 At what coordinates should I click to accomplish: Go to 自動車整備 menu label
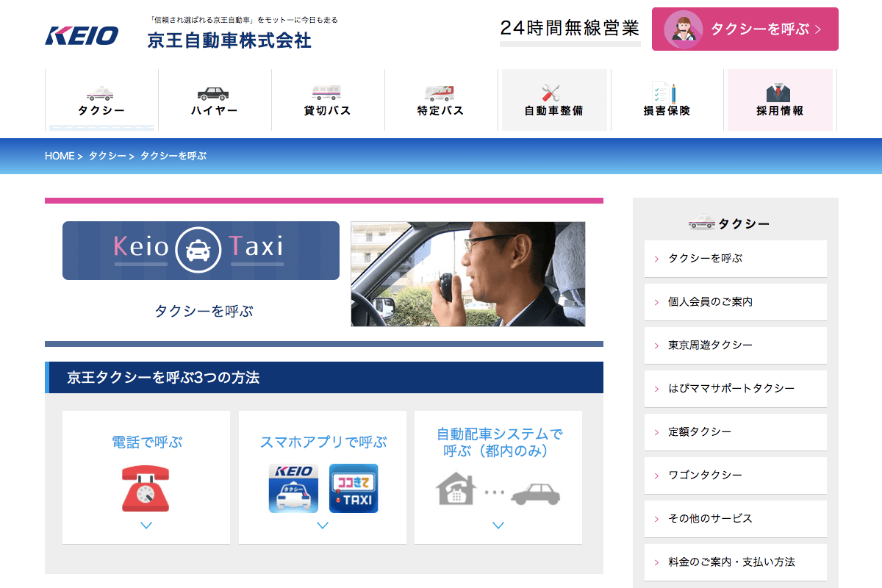tap(553, 111)
